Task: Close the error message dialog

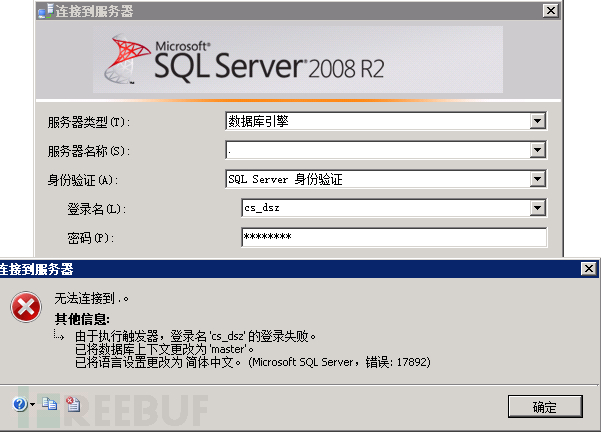Action: (x=589, y=268)
